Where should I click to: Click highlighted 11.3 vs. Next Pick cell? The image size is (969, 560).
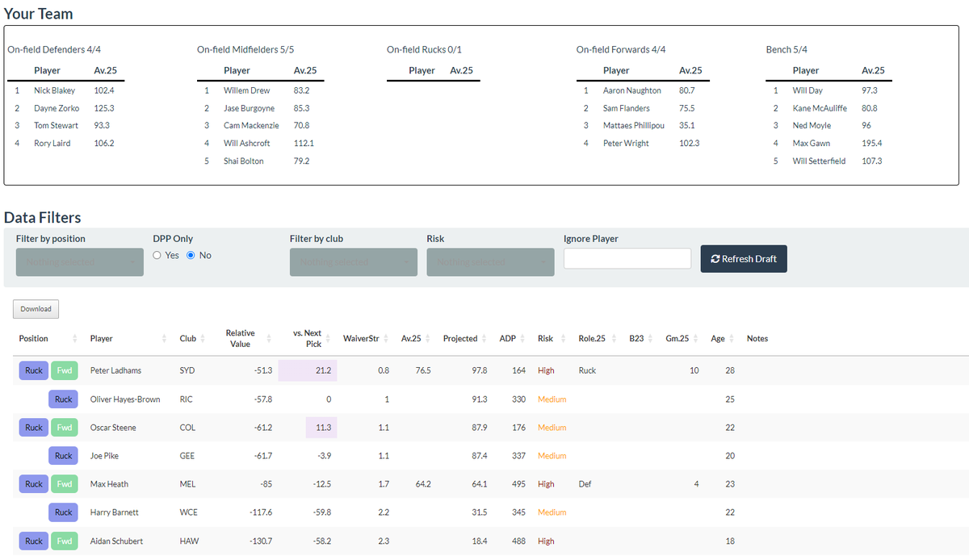click(321, 427)
